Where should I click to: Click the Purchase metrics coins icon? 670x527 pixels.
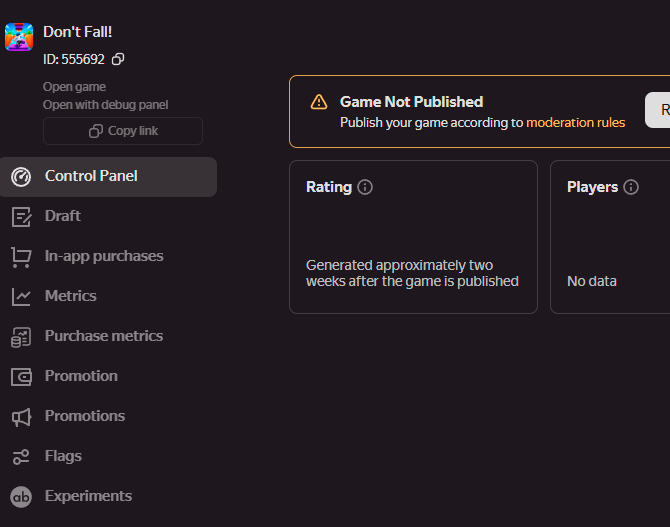[x=21, y=337]
